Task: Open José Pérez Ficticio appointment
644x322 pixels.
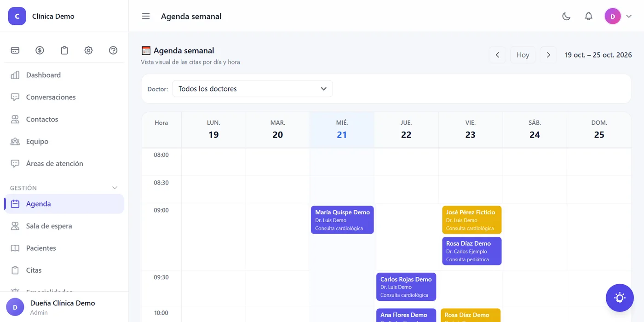Action: [x=471, y=220]
